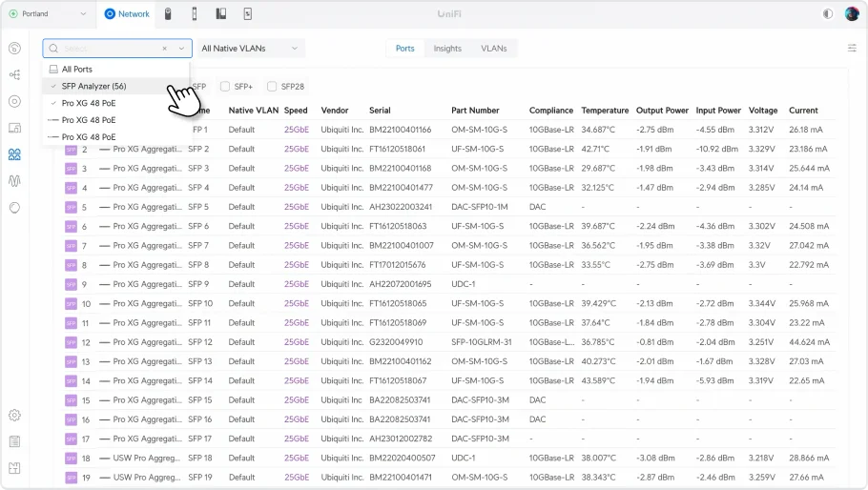Image resolution: width=868 pixels, height=490 pixels.
Task: Open the System Log clipboard sidebar icon
Action: 15,441
